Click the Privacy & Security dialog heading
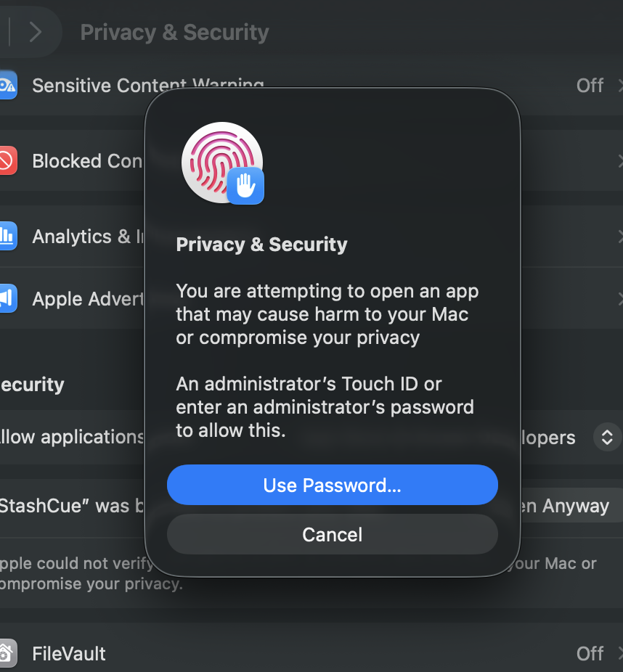Viewport: 623px width, 672px height. pos(261,245)
